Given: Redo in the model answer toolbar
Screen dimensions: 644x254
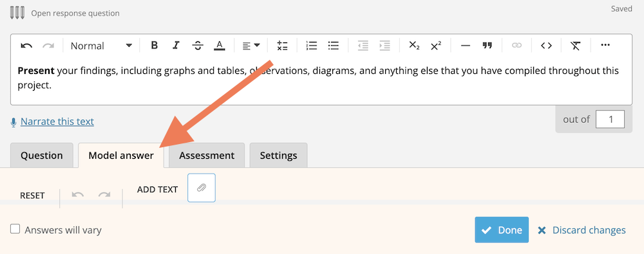Looking at the screenshot, I should [104, 194].
